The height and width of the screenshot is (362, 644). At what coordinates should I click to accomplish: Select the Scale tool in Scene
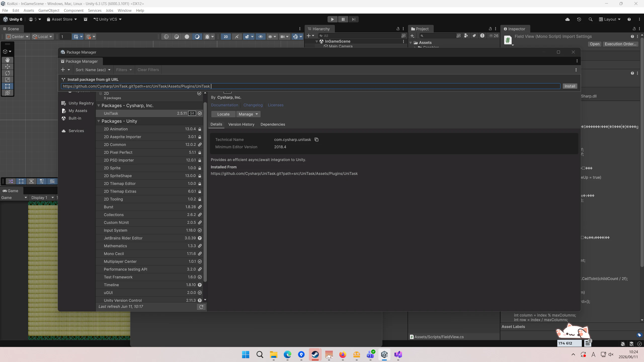8,80
